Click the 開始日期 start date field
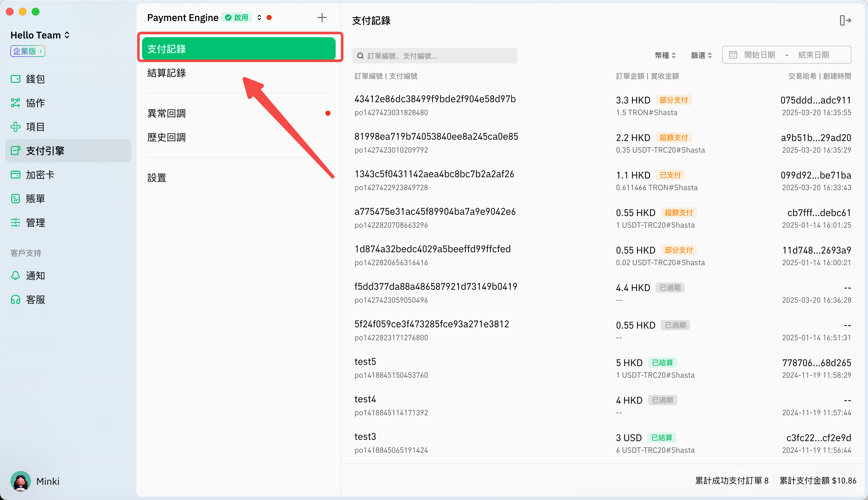Screen dimensions: 868x500 point(759,55)
